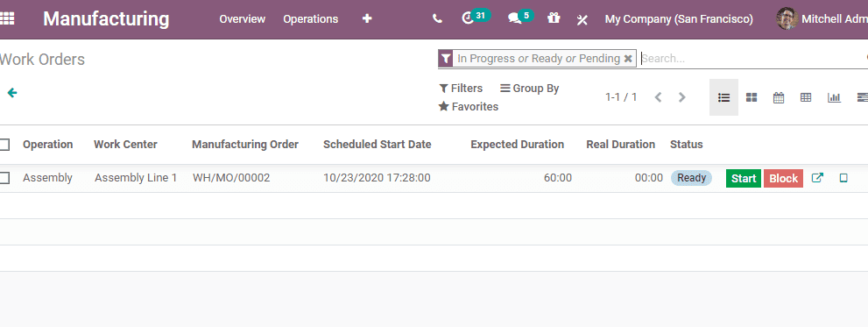The height and width of the screenshot is (327, 868).
Task: Sort by the Operation column header
Action: pyautogui.click(x=47, y=145)
